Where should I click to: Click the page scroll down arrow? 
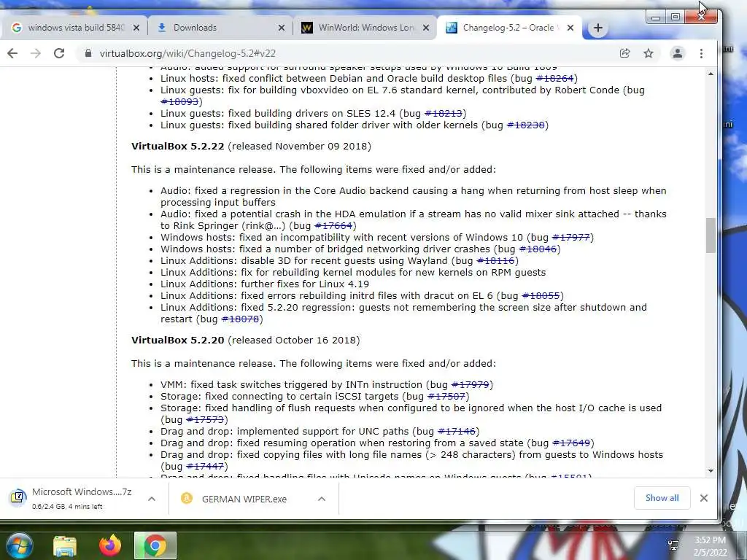coord(711,472)
